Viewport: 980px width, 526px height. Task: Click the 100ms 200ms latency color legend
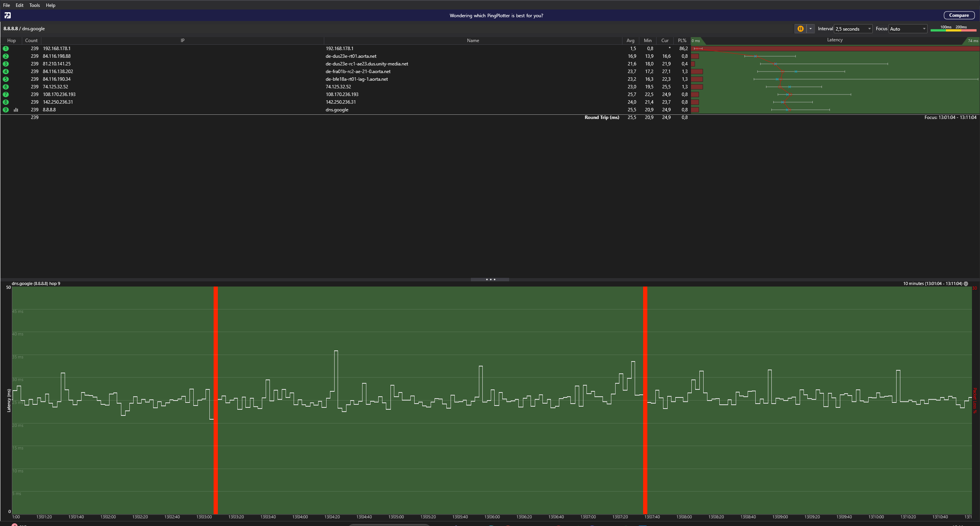point(953,28)
